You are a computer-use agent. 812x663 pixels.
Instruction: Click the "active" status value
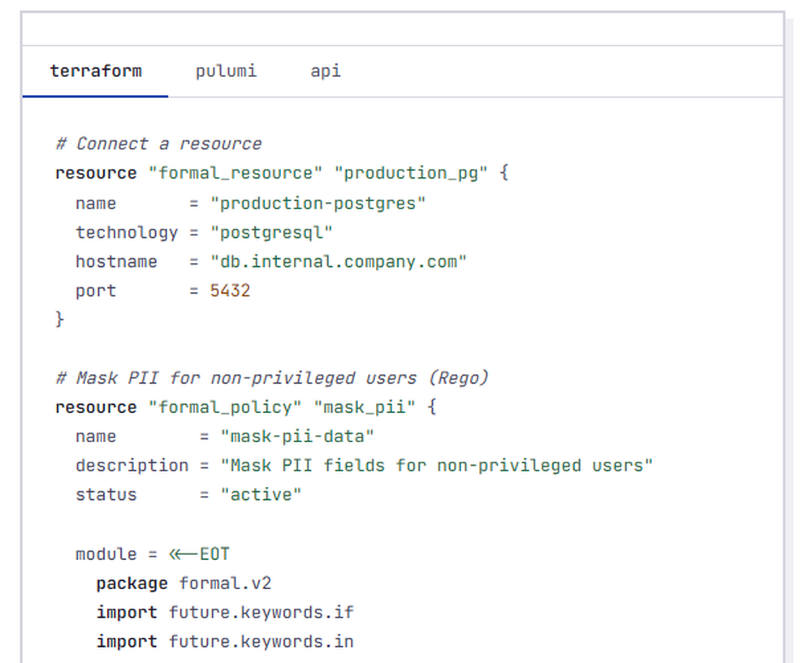coord(261,494)
